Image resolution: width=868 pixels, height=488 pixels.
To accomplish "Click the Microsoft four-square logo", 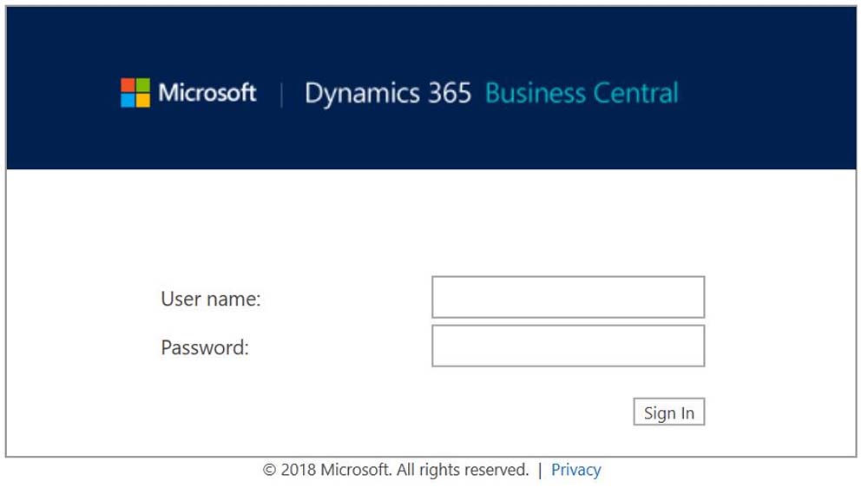I will pyautogui.click(x=135, y=93).
